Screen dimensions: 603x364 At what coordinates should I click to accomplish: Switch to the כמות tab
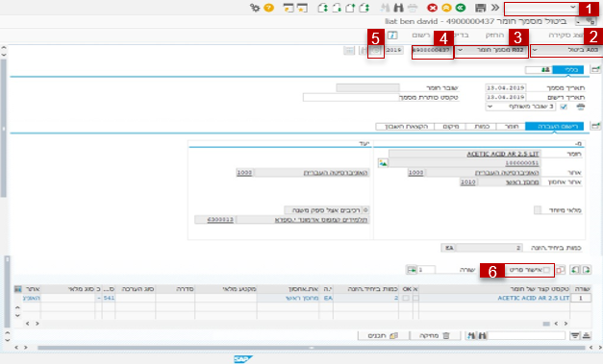[x=481, y=127]
